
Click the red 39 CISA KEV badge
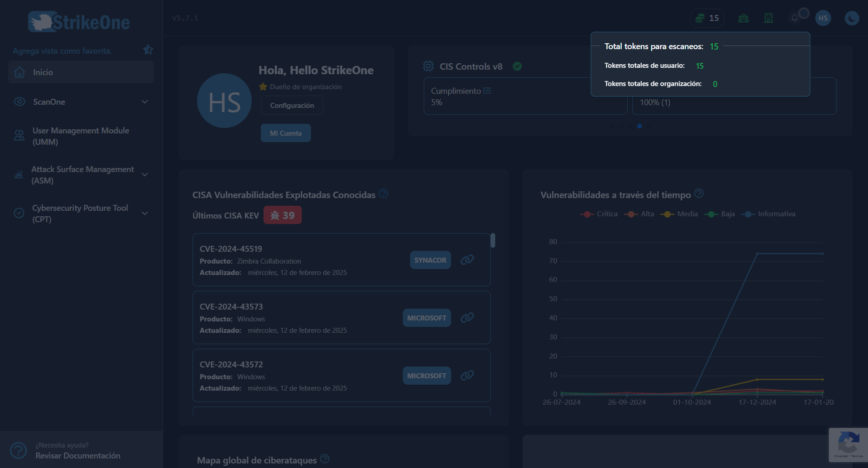coord(283,215)
